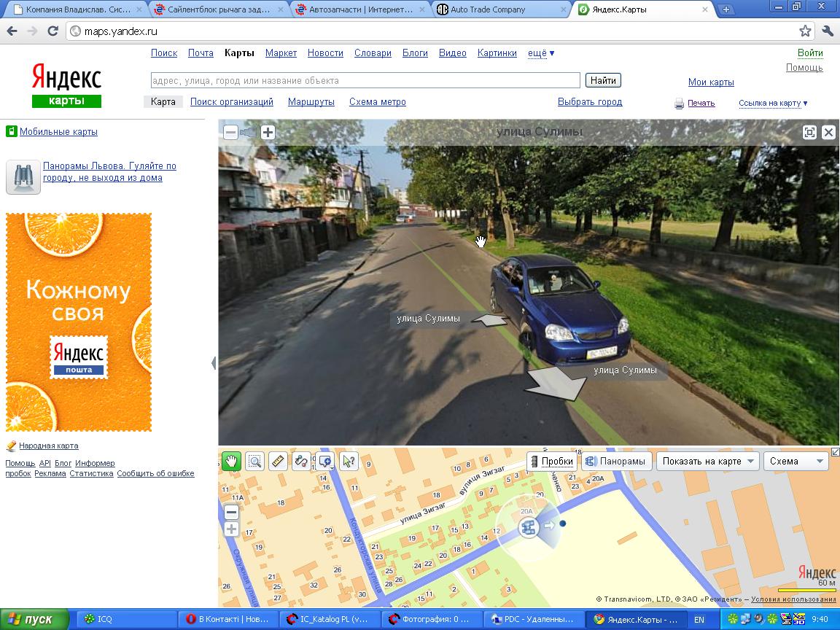This screenshot has width=840, height=630.
Task: Switch to the Автозапчасти browser tab
Action: [360, 9]
